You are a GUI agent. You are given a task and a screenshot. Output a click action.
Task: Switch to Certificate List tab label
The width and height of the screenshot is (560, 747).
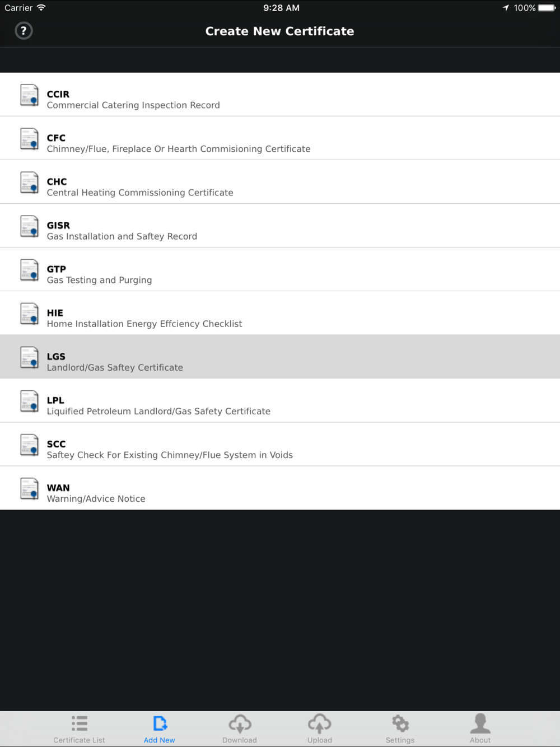(x=79, y=740)
